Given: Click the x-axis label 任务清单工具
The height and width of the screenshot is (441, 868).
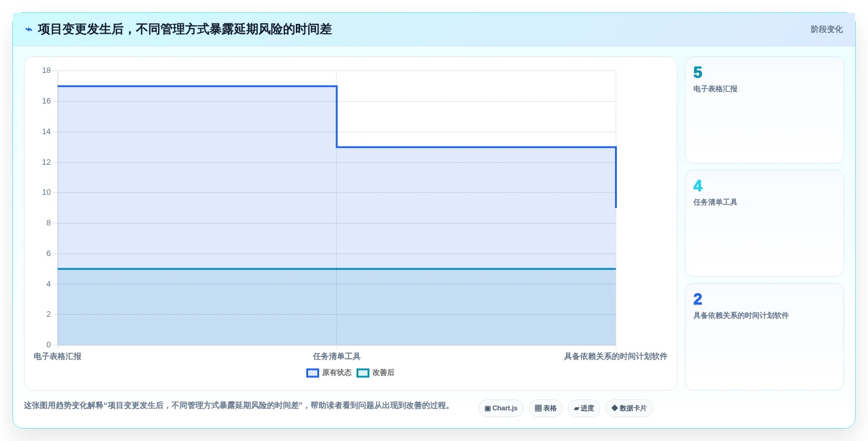Looking at the screenshot, I should pyautogui.click(x=337, y=356).
